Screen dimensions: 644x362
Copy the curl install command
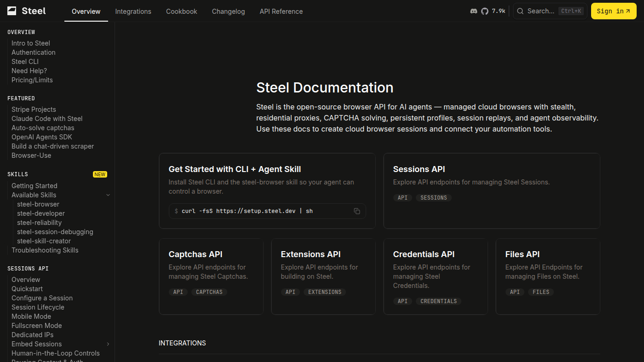(357, 211)
